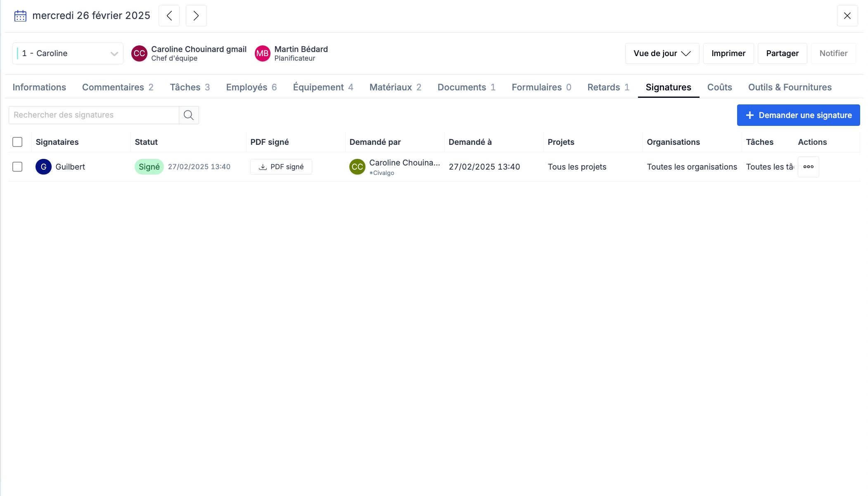Screen dimensions: 868x496
Task: Click Martin Bédard MB avatar
Action: coord(262,53)
